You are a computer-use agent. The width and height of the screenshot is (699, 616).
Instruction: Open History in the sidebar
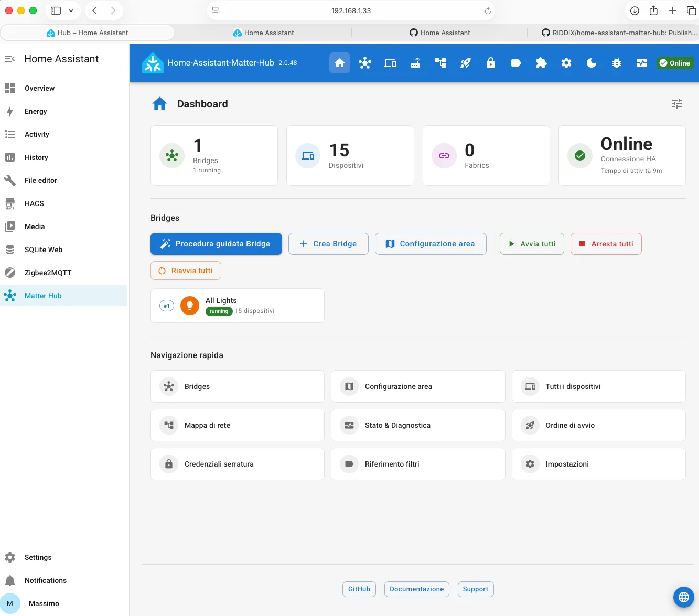[x=64, y=157]
